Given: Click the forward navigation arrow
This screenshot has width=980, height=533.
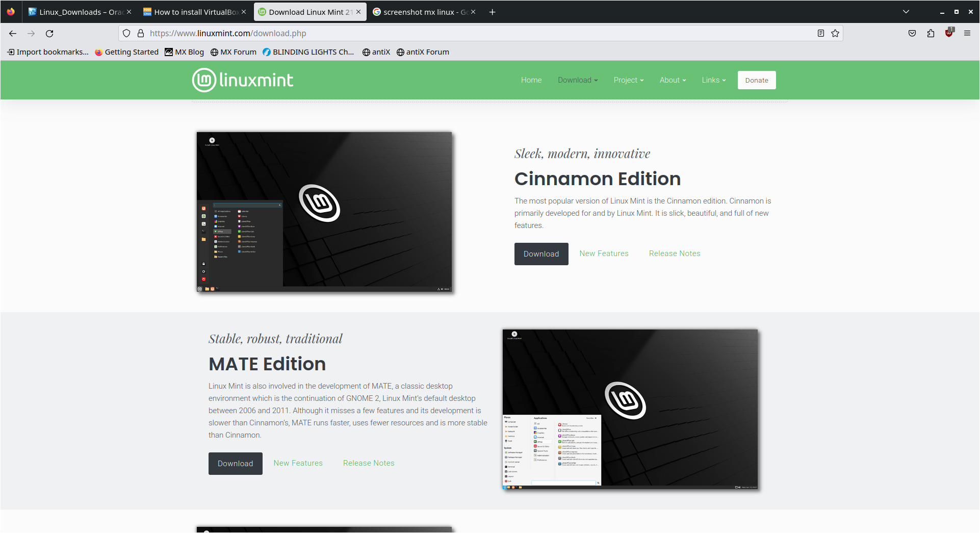Looking at the screenshot, I should coord(31,34).
